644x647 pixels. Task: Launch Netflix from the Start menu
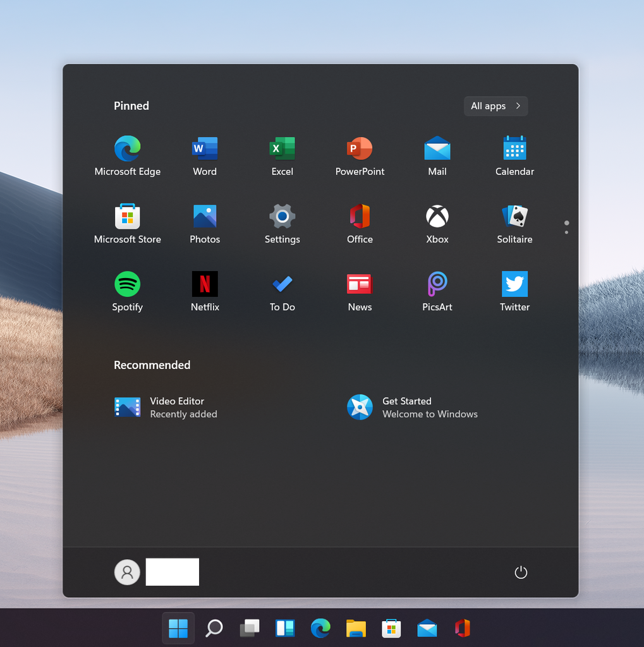pyautogui.click(x=205, y=291)
